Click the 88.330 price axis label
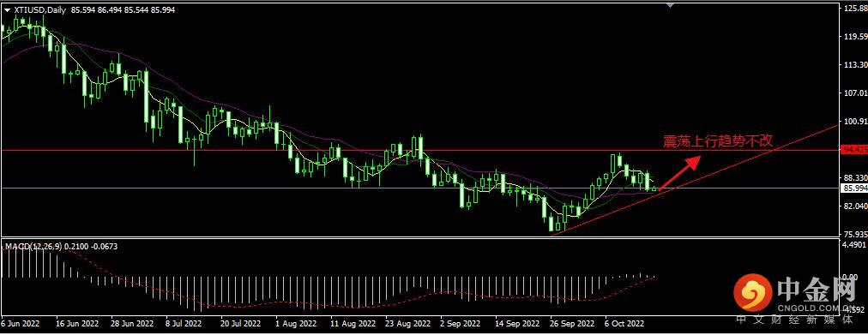Screen dimensions: 868x335 pos(855,178)
